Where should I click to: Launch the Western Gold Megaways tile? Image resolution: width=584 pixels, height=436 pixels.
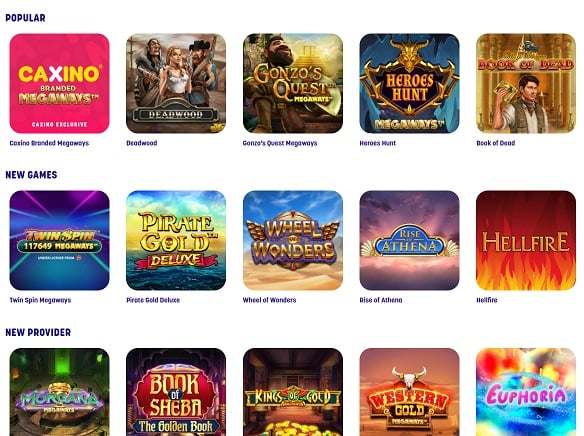point(409,392)
